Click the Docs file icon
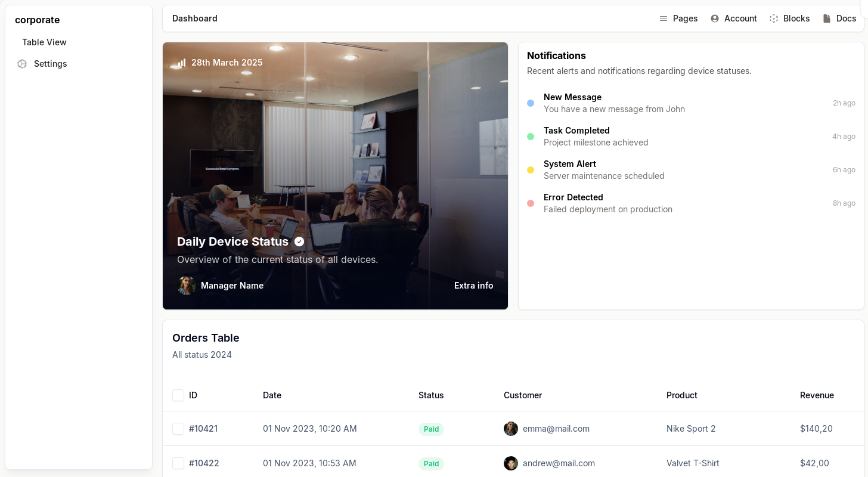The height and width of the screenshot is (477, 868). [827, 18]
